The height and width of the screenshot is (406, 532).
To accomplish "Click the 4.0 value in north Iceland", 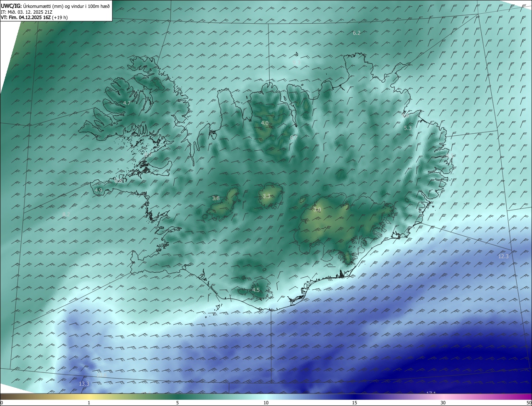I will pyautogui.click(x=265, y=123).
